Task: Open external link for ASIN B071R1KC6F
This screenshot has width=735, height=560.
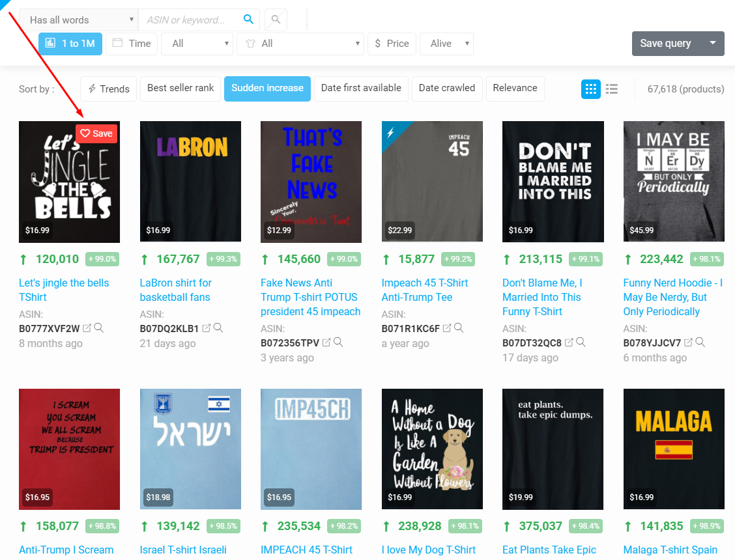Action: [x=447, y=328]
